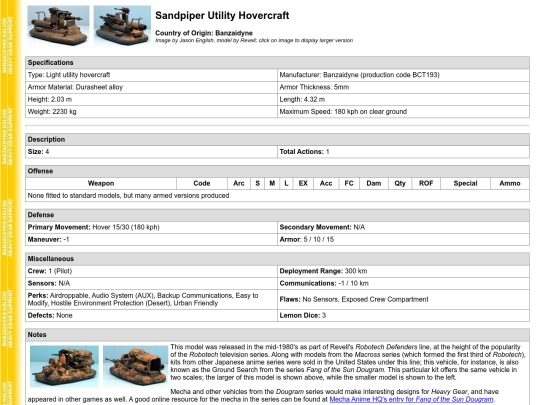540x405 pixels.
Task: Click the M range column header
Action: tap(272, 183)
